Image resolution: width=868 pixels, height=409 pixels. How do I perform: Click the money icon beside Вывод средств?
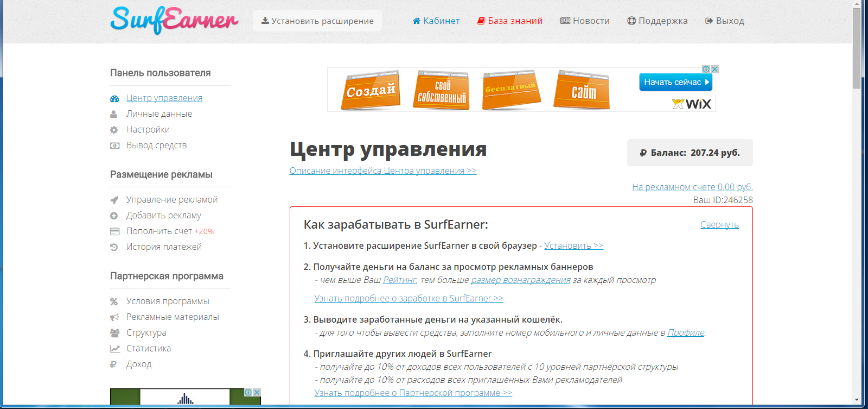tap(114, 146)
